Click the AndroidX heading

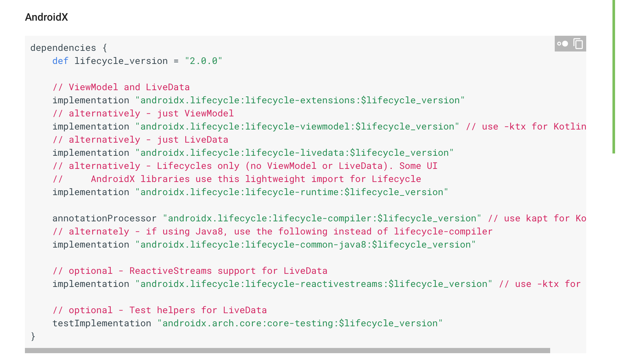click(x=47, y=17)
